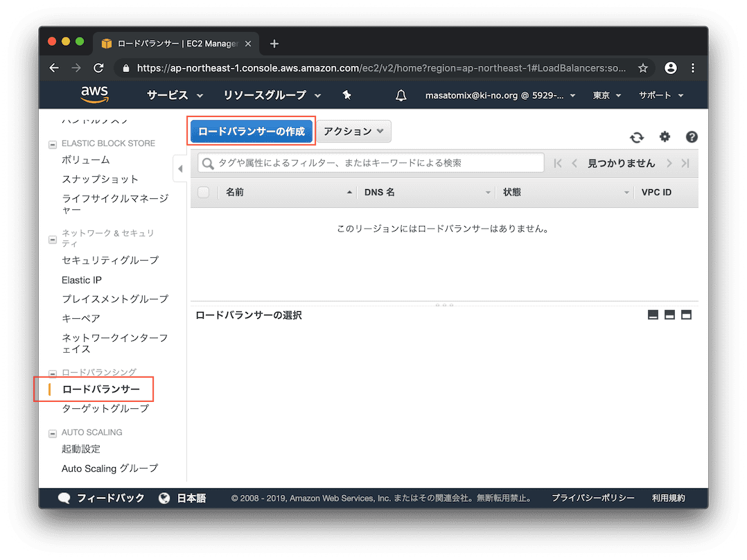Viewport: 747px width, 560px height.
Task: Open ネットワークインターフェイス in the sidebar
Action: pyautogui.click(x=115, y=344)
